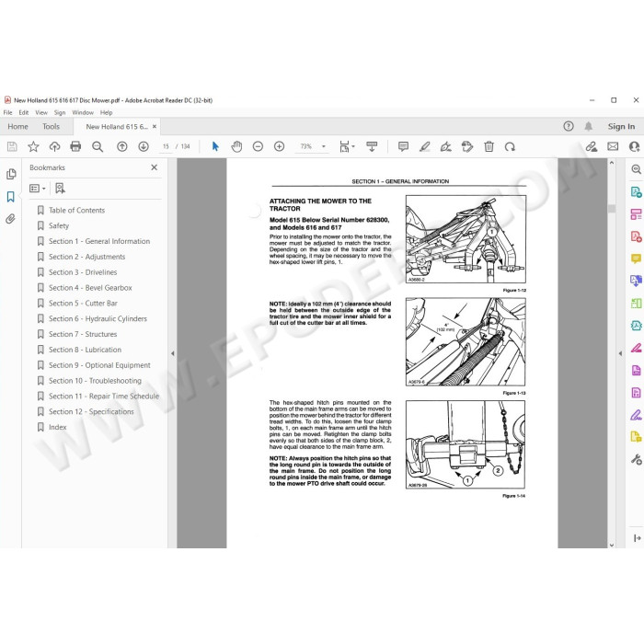Jump to Section 5 - Cutter Bar bookmark
Viewport: 644px width, 644px height.
[83, 304]
